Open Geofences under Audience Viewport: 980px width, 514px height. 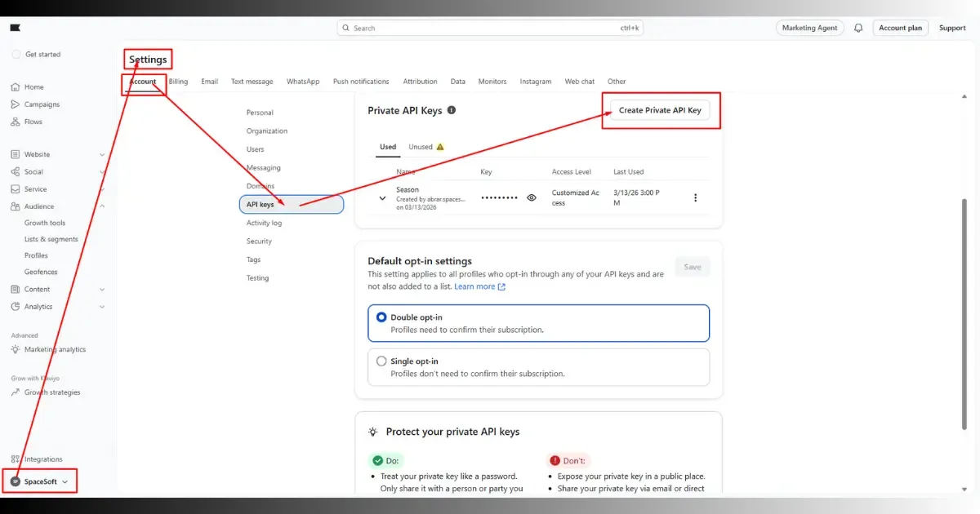pos(41,272)
